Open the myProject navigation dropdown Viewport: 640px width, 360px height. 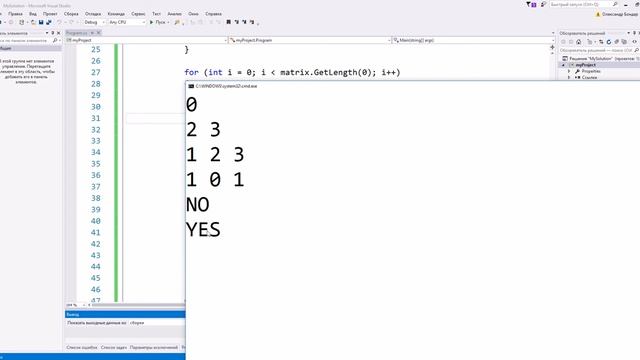146,40
